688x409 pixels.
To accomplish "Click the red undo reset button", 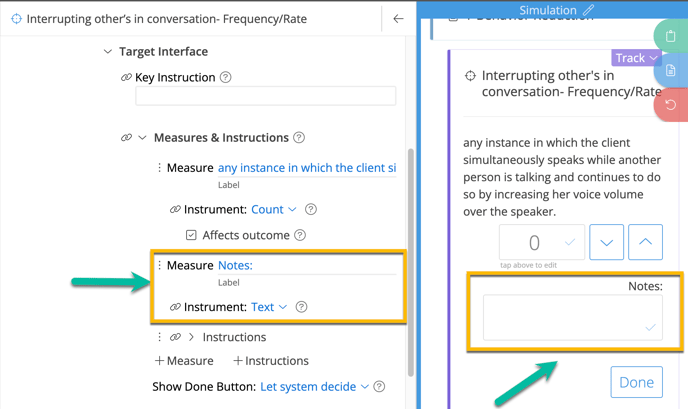I will tap(670, 104).
